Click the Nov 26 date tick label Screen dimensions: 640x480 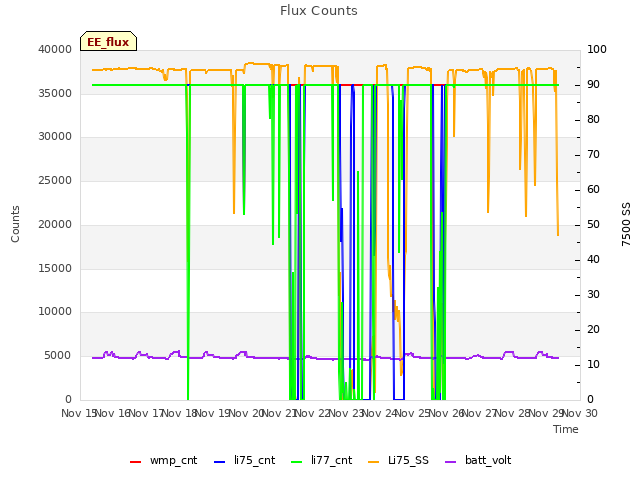[x=447, y=413]
